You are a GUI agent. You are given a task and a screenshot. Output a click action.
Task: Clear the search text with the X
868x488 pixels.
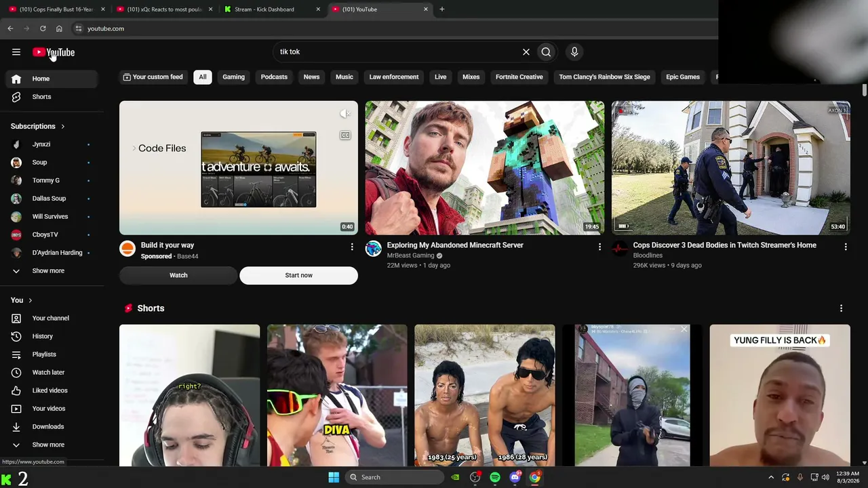[x=526, y=52]
